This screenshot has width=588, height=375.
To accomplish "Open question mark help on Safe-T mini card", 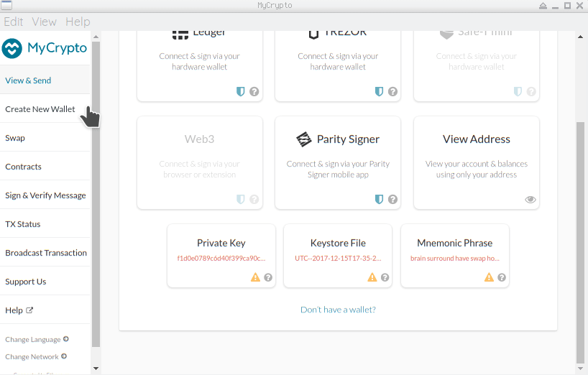I will (531, 91).
